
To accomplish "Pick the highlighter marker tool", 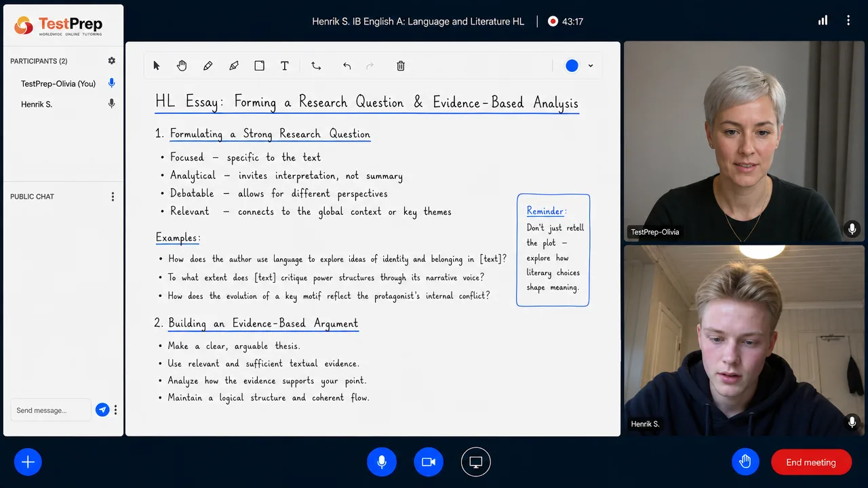I will 234,66.
